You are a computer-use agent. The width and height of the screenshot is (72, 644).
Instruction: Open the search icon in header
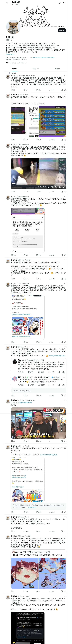[x=64, y=3]
